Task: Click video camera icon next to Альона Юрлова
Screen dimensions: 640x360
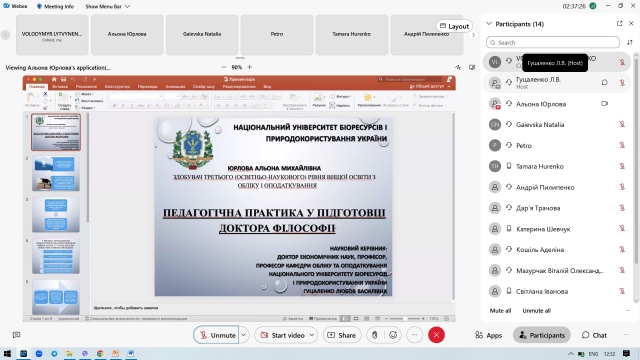Action: tap(604, 104)
